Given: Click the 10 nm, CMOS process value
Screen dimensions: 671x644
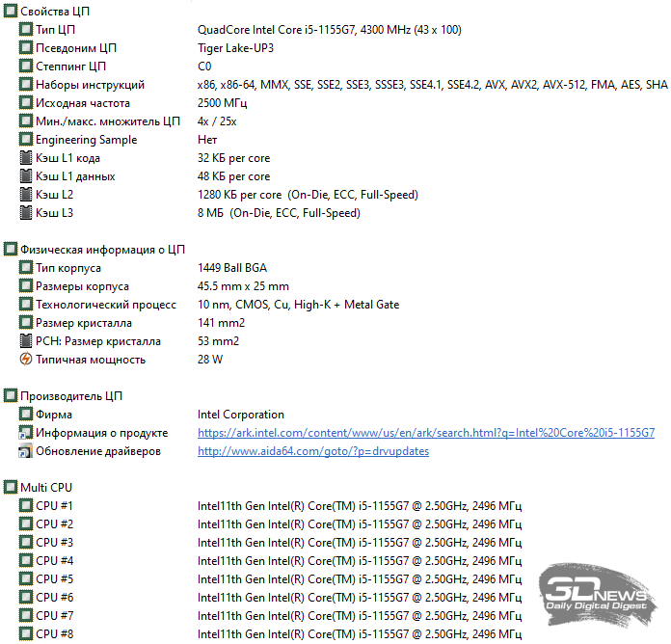Looking at the screenshot, I should click(x=298, y=305).
